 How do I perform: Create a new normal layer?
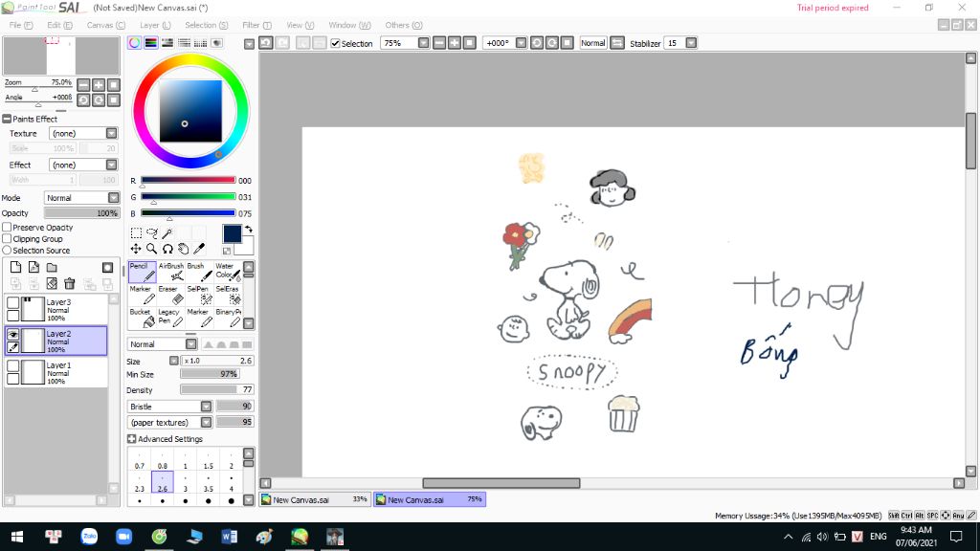(15, 268)
